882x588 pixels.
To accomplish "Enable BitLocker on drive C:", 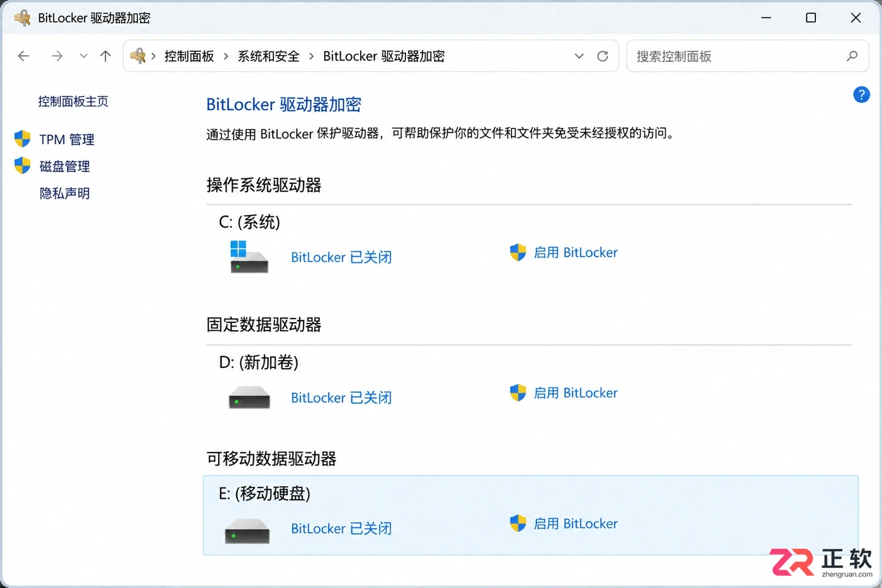I will tap(575, 252).
